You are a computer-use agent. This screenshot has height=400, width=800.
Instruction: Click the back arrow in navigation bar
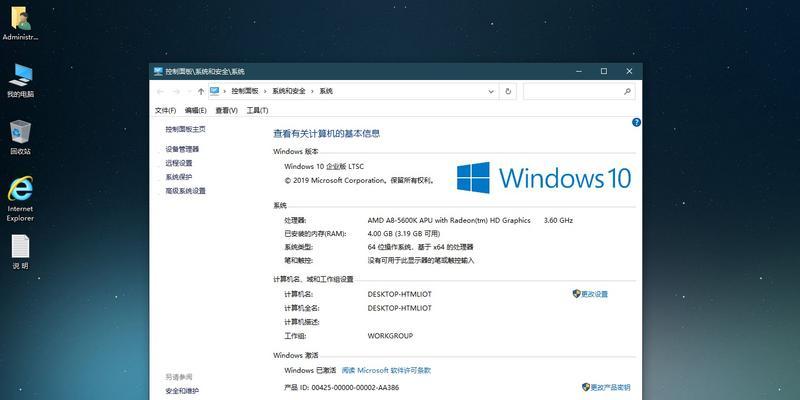point(160,91)
